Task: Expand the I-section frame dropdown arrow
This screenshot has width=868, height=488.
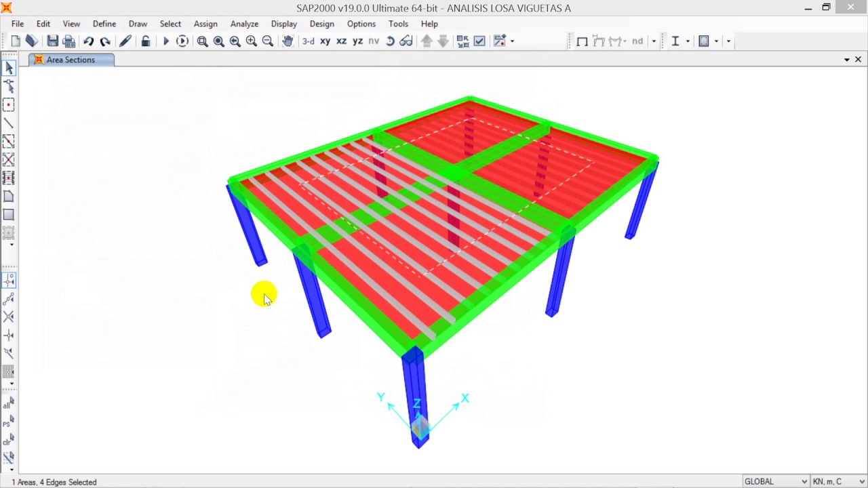Action: tap(688, 41)
